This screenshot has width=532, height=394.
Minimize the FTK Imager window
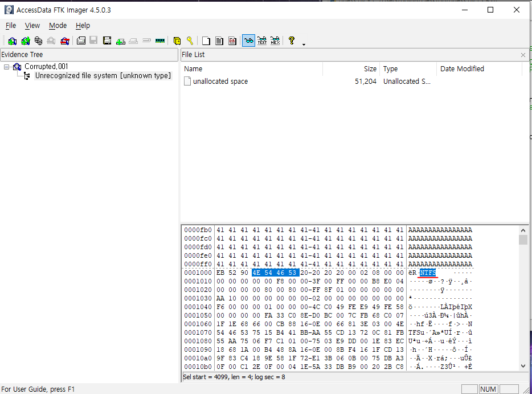pos(465,10)
